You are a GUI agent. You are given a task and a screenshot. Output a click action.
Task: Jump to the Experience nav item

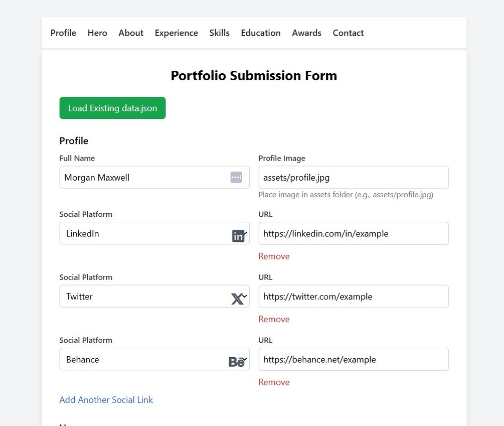176,33
